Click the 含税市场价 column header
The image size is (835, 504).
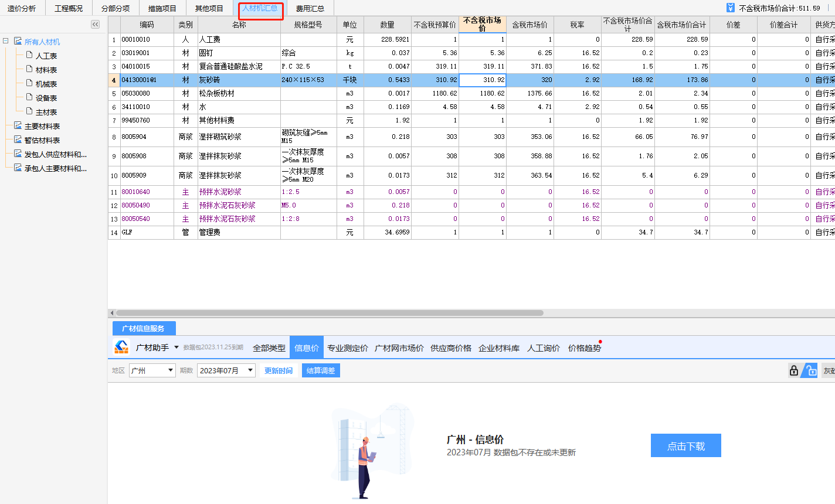coord(530,25)
